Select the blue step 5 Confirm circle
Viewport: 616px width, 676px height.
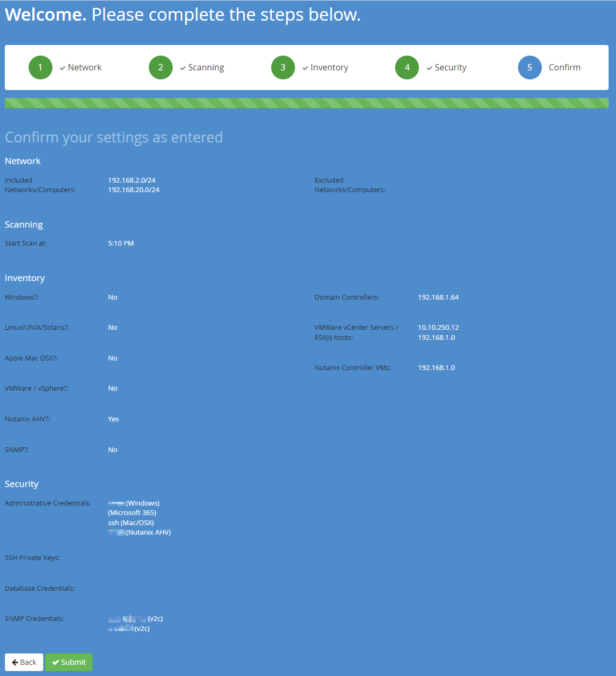point(530,67)
